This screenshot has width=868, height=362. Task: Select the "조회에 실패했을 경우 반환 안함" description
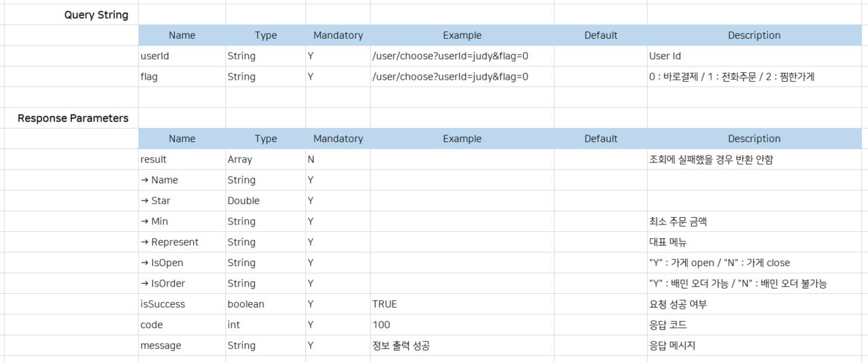[x=711, y=160]
